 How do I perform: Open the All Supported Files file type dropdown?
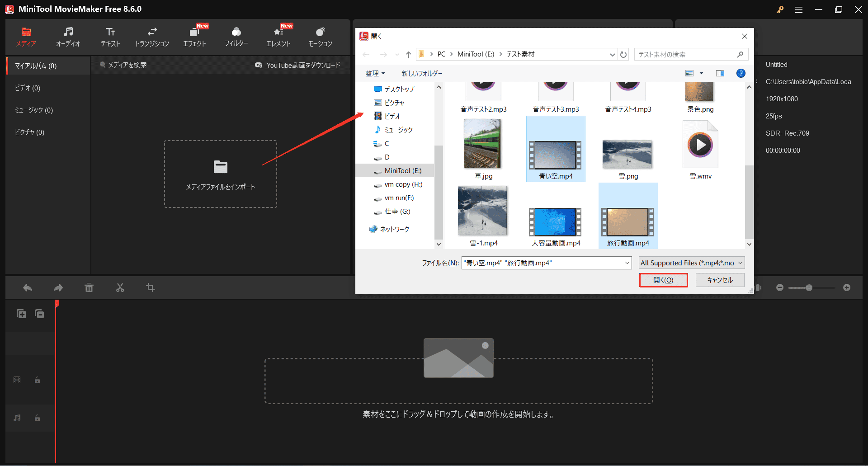[691, 263]
